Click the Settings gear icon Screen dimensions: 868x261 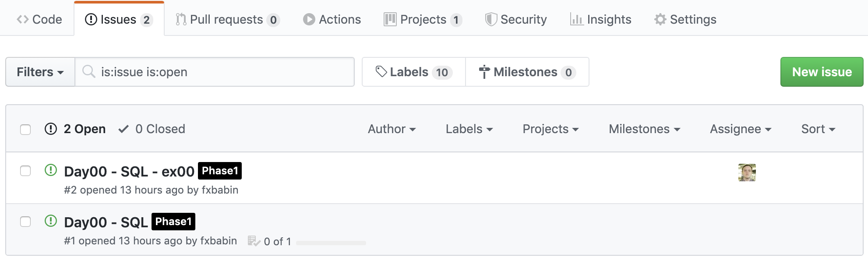(x=660, y=20)
